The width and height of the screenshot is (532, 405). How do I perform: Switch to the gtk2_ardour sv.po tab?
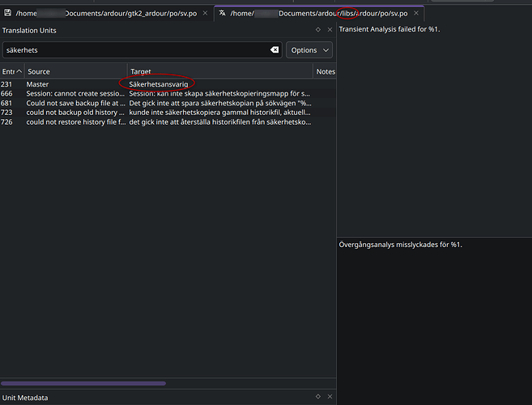click(x=106, y=13)
